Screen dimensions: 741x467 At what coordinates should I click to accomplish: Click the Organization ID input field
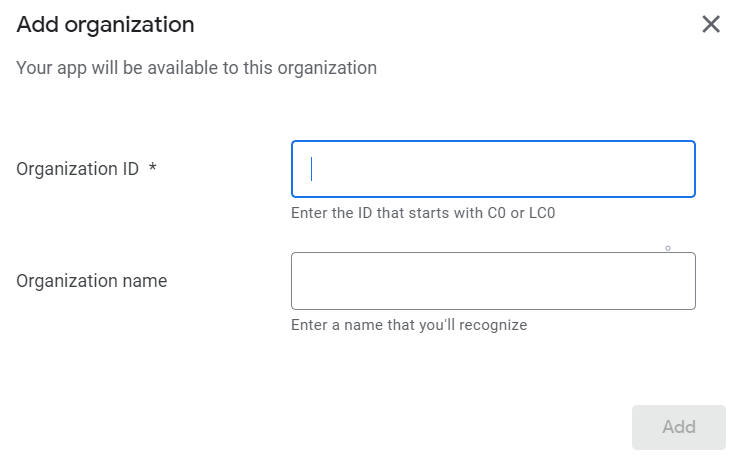(493, 169)
